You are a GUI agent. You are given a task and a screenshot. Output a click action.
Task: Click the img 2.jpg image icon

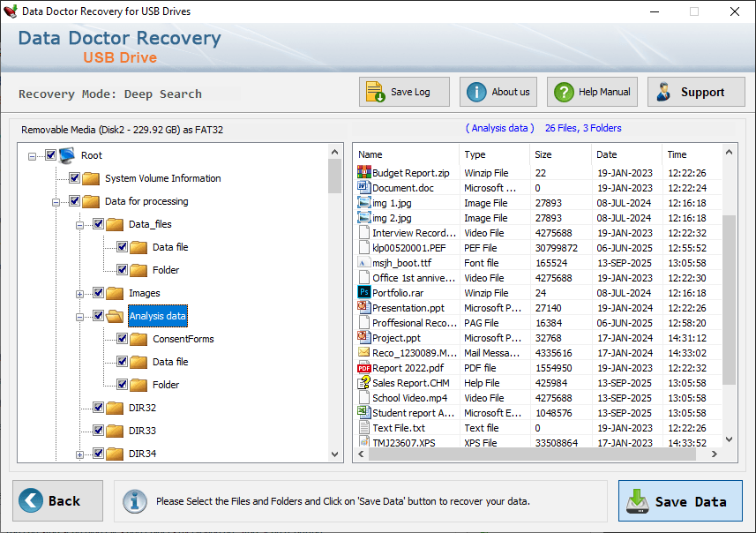click(364, 217)
